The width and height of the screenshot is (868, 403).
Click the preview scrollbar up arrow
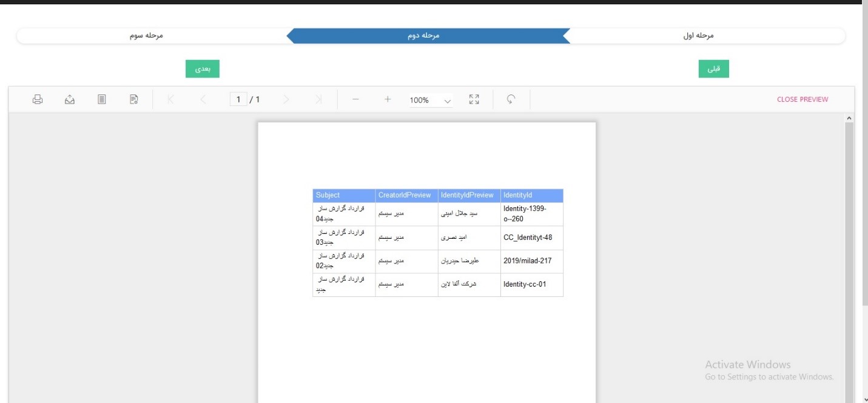click(849, 118)
